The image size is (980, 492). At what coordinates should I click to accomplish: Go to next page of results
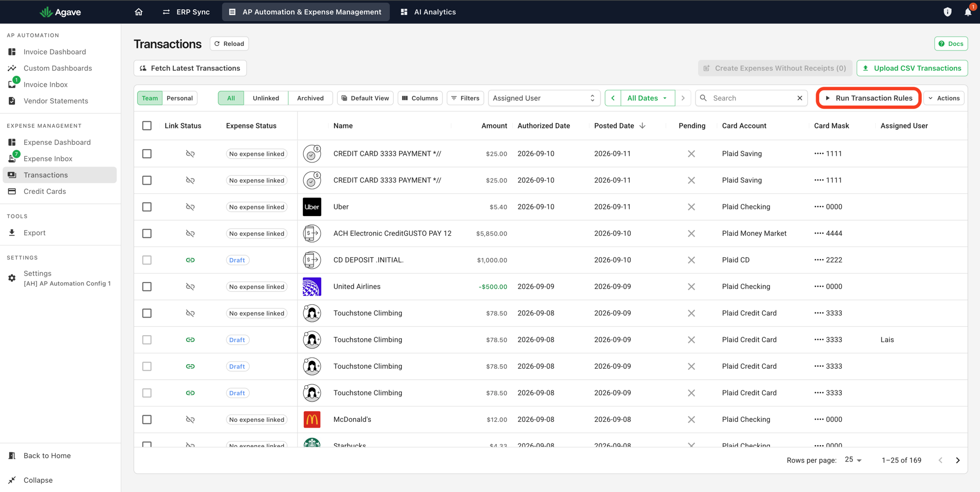click(x=958, y=460)
